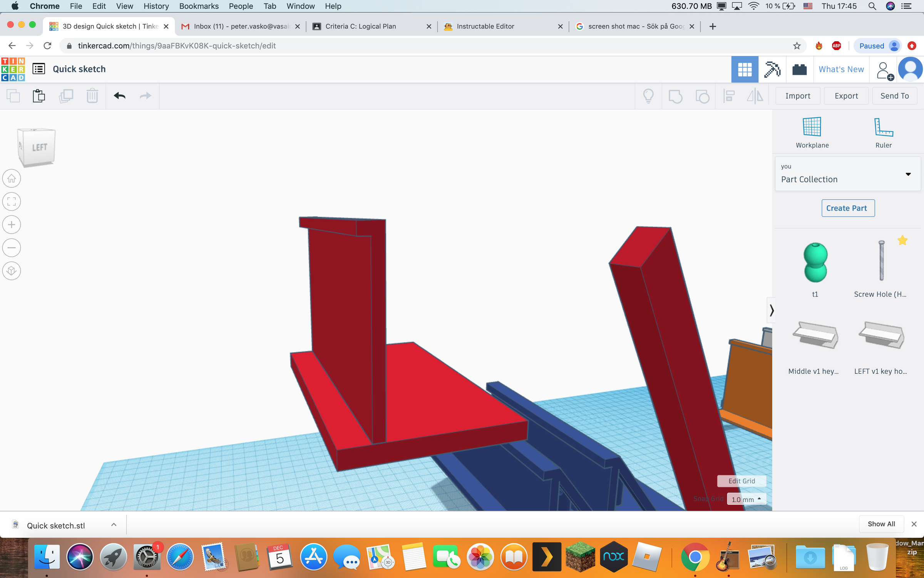The width and height of the screenshot is (924, 578).
Task: Switch to Blocks mode with the pickaxe icon
Action: click(772, 69)
